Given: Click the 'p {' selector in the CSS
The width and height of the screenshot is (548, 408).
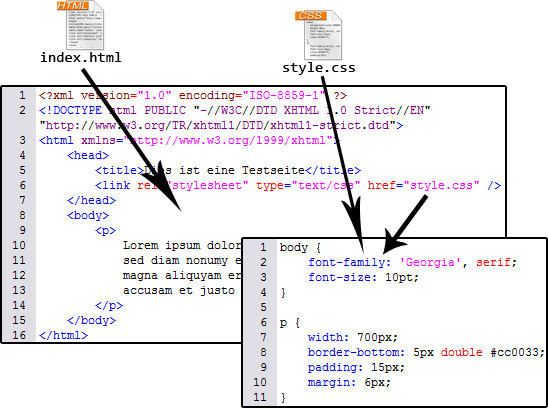Looking at the screenshot, I should point(290,322).
